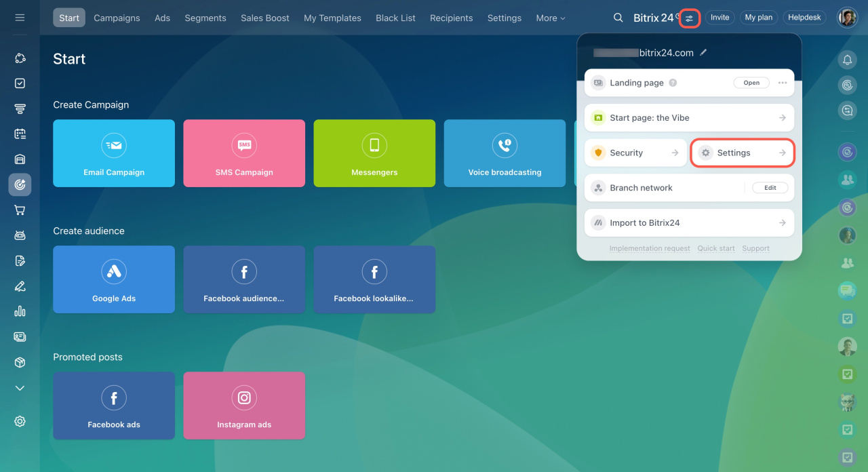The height and width of the screenshot is (472, 868).
Task: Choose the Voice broadcasting tile
Action: pyautogui.click(x=505, y=153)
